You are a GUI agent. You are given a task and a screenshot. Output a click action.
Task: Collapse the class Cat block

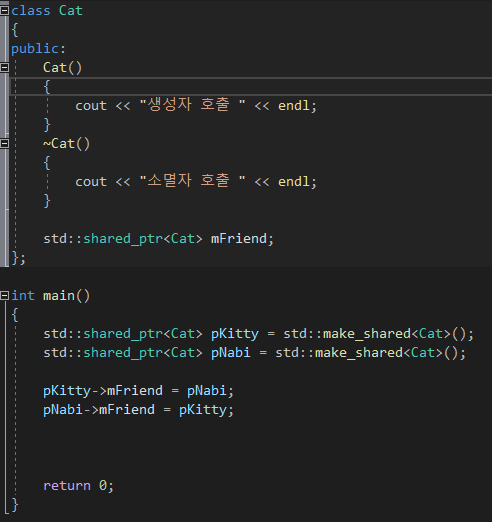(x=4, y=11)
